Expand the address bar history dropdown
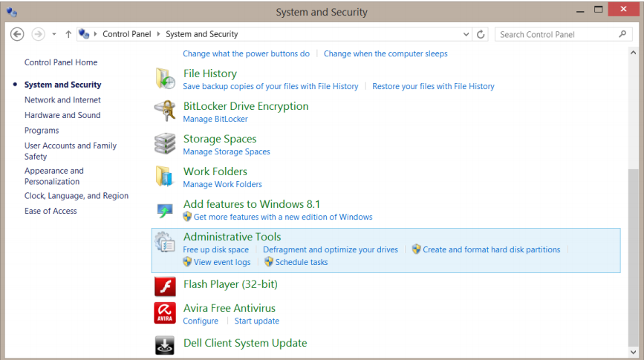 [x=466, y=34]
